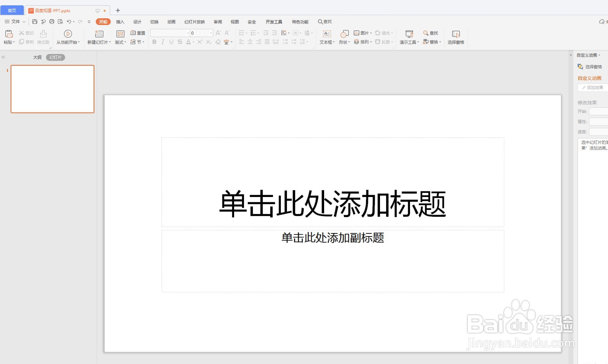
Task: Switch to the Insert (插入) tab
Action: [120, 22]
